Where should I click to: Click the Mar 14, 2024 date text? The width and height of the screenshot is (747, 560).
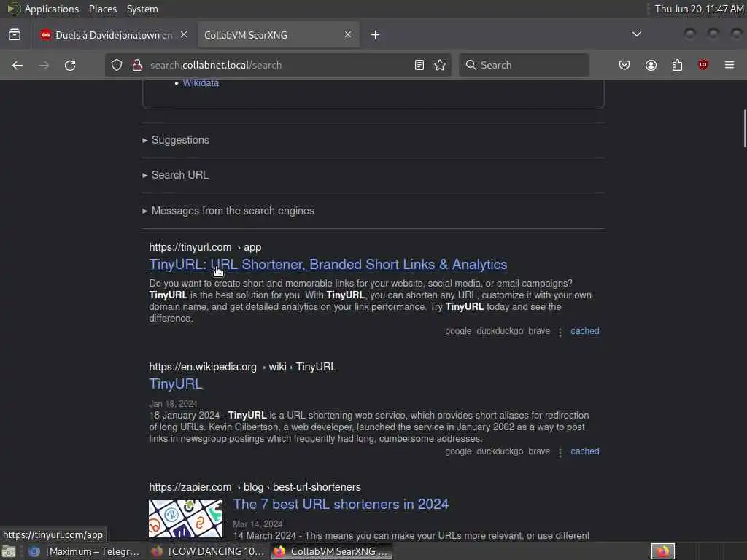click(258, 524)
